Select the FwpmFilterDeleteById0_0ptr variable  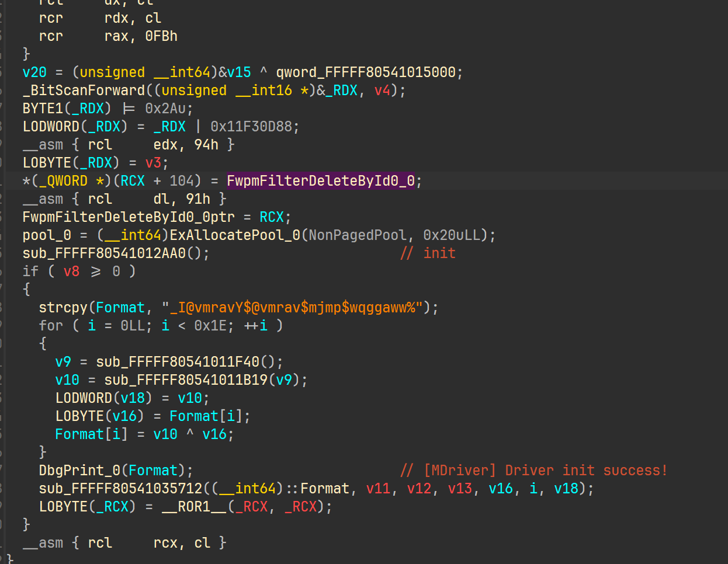tap(129, 217)
